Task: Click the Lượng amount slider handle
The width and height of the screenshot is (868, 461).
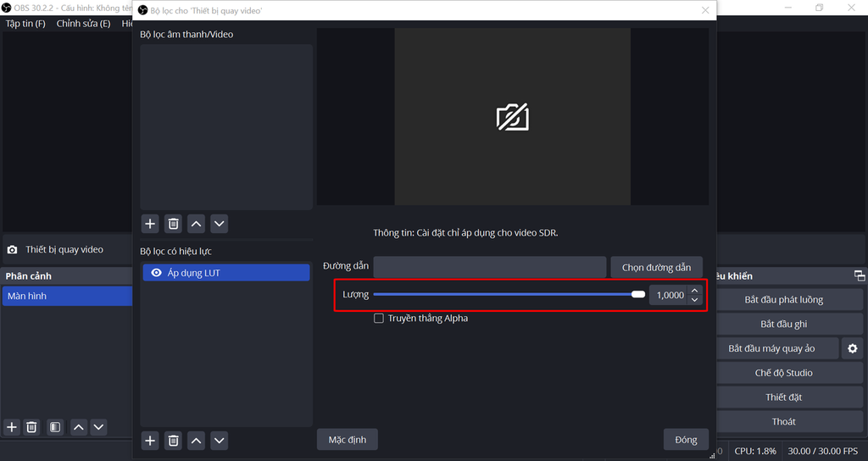Action: (638, 295)
